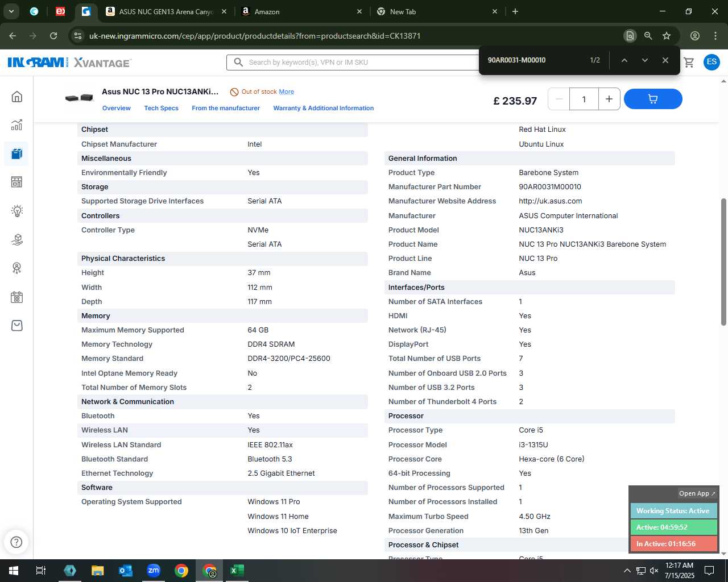Switch to the From the manufacturer tab
The image size is (728, 582).
[x=226, y=108]
